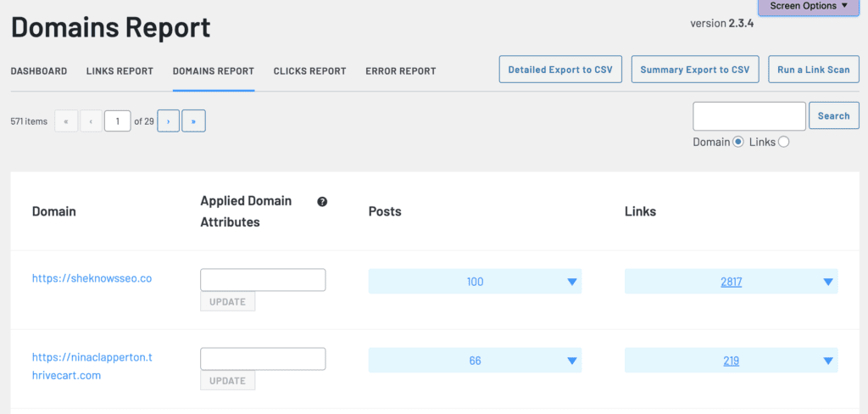
Task: Select the Domain search radio button
Action: (x=738, y=142)
